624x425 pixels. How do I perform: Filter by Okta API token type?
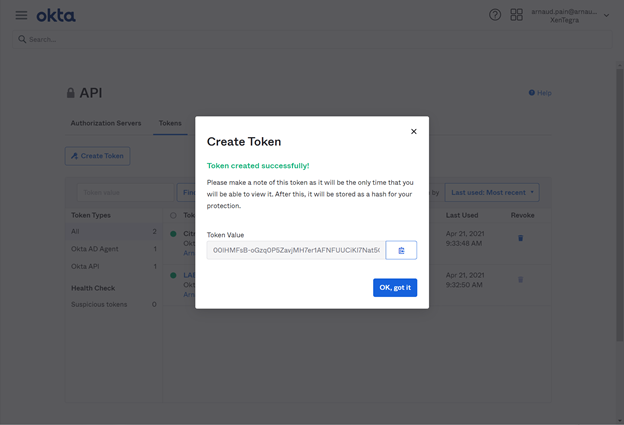(x=85, y=267)
